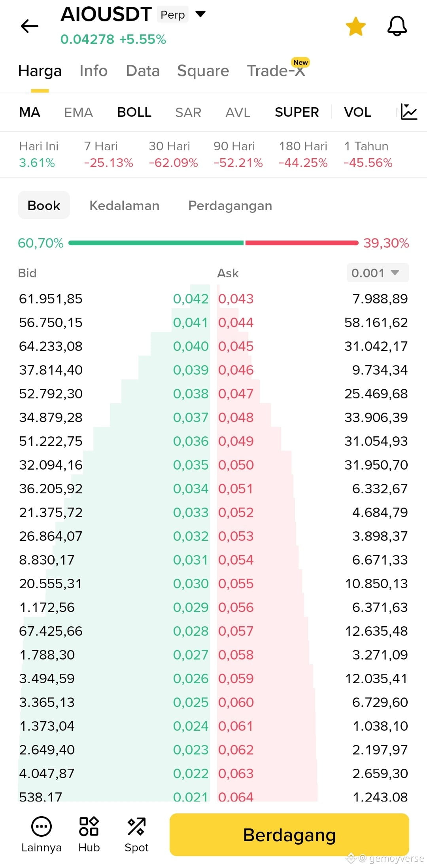427x868 pixels.
Task: Open price alert bell icon
Action: tap(397, 26)
